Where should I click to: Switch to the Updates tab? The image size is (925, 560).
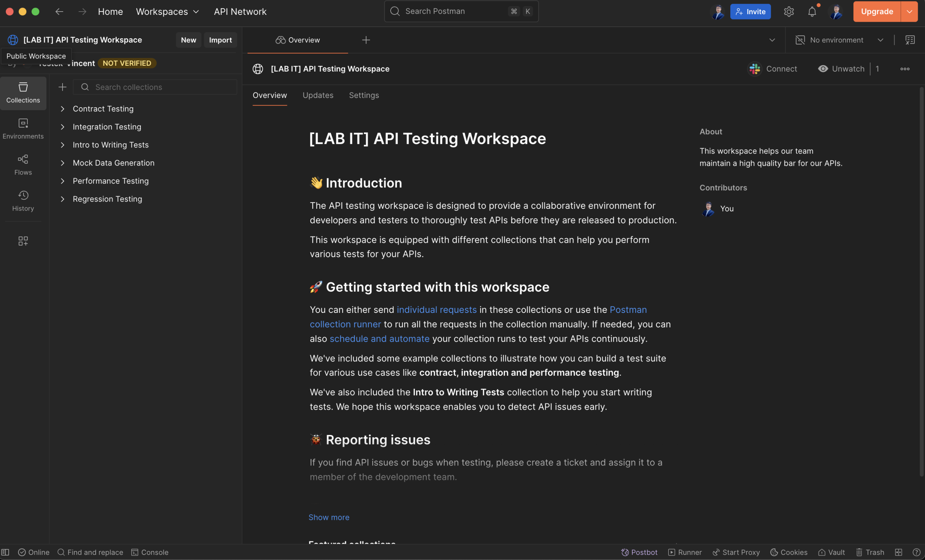click(318, 95)
